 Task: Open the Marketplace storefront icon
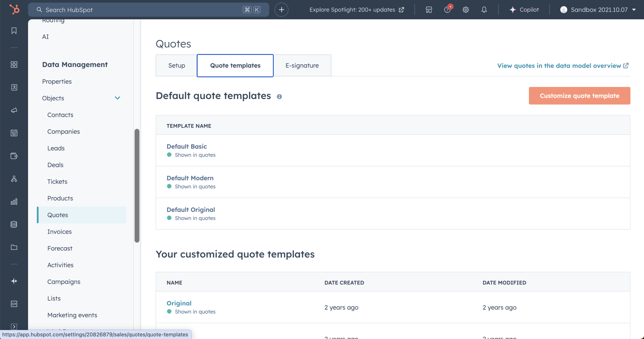[429, 10]
